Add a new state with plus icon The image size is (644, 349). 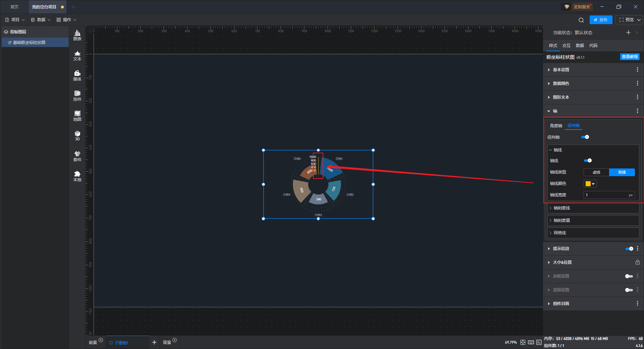[x=628, y=33]
